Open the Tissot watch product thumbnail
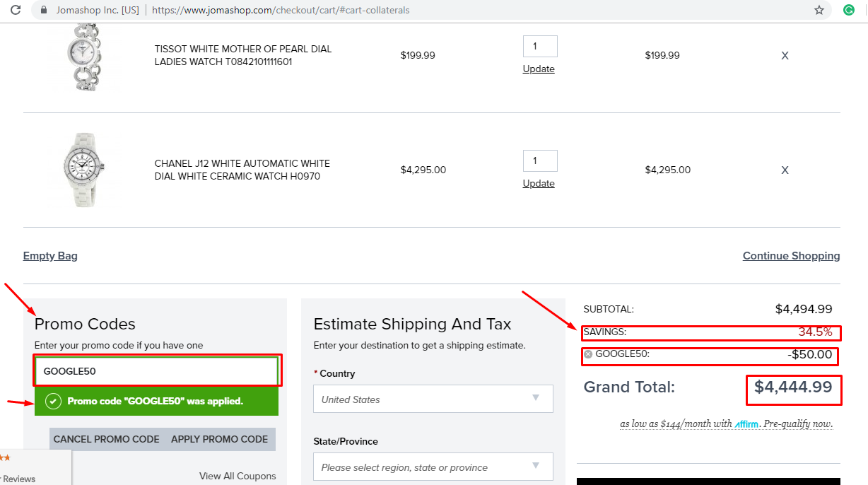This screenshot has height=485, width=868. tap(84, 57)
